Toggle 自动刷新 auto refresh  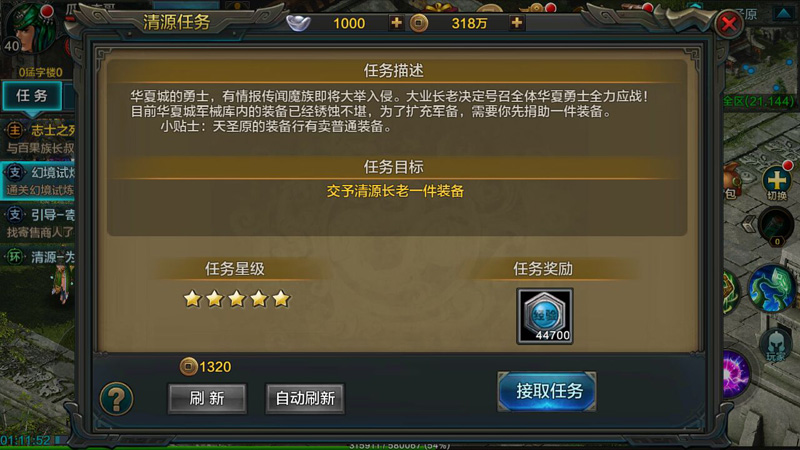(x=305, y=398)
